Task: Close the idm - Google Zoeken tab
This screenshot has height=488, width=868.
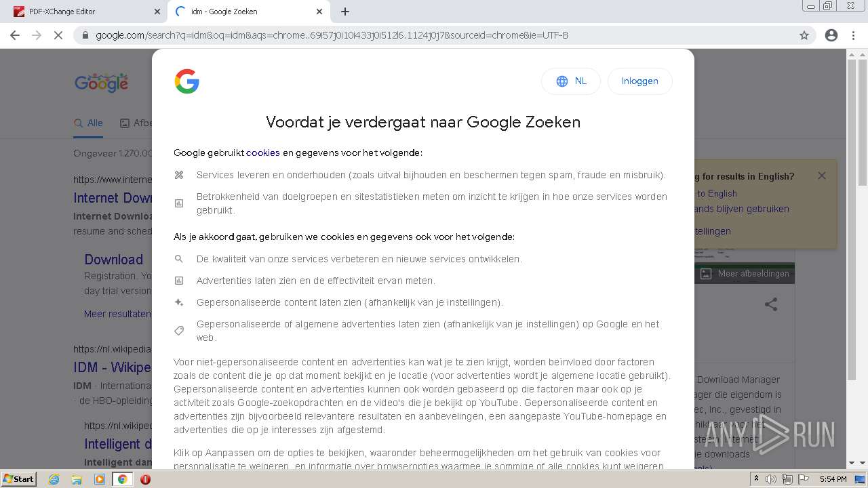Action: pyautogui.click(x=319, y=12)
